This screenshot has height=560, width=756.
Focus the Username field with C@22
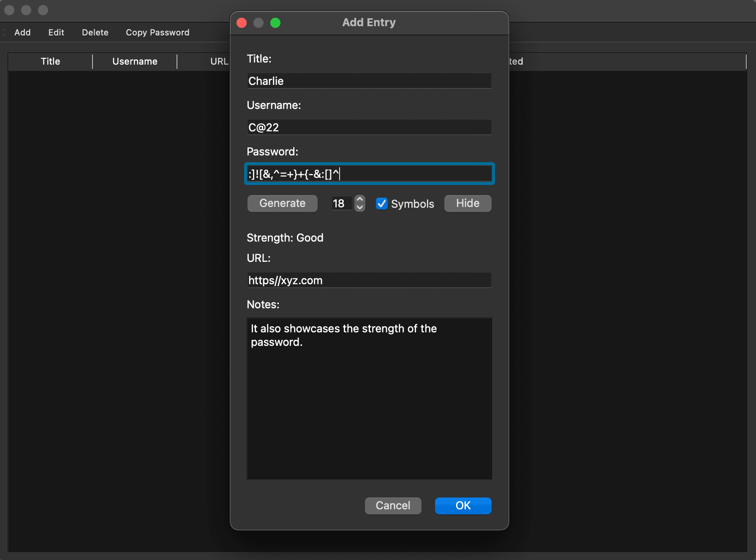click(369, 128)
